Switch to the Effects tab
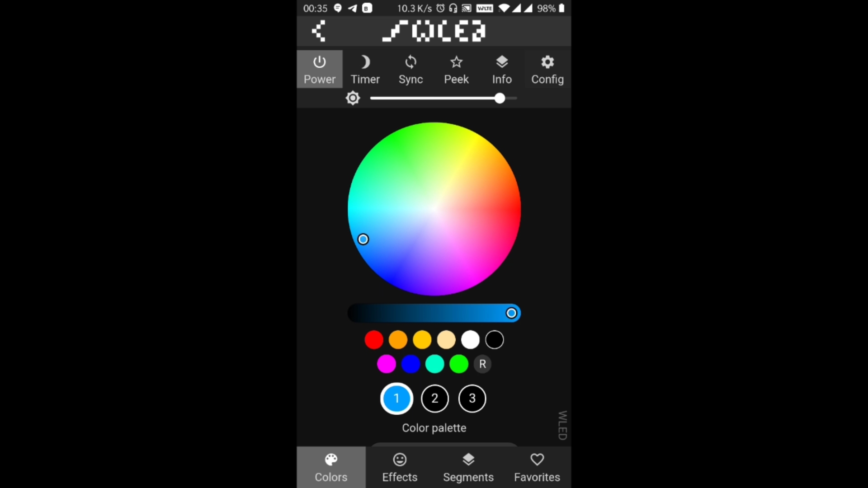Screen dimensions: 868x488 400,467
